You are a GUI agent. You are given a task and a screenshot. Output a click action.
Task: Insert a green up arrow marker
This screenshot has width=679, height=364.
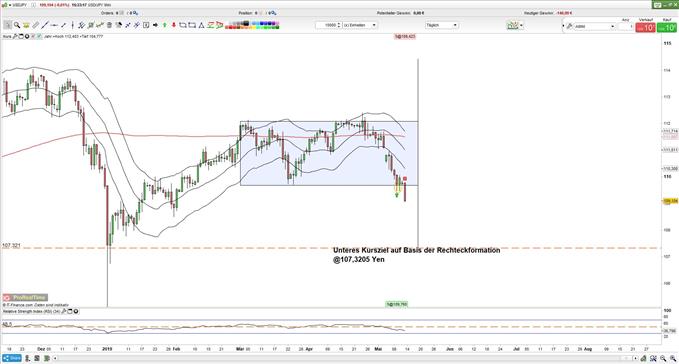coord(165,25)
